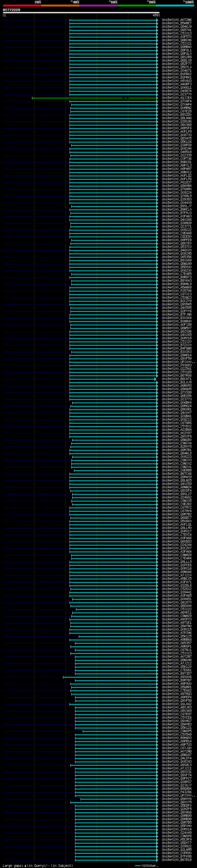Click hit UniRef100_Q7XSQ9
This screenshot has height=868, width=197.
(176, 393)
